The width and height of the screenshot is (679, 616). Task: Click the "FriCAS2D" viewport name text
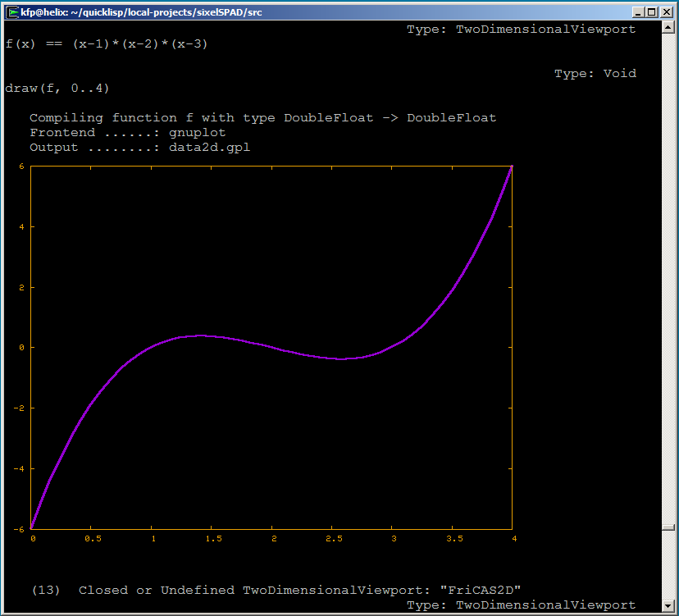(x=480, y=590)
